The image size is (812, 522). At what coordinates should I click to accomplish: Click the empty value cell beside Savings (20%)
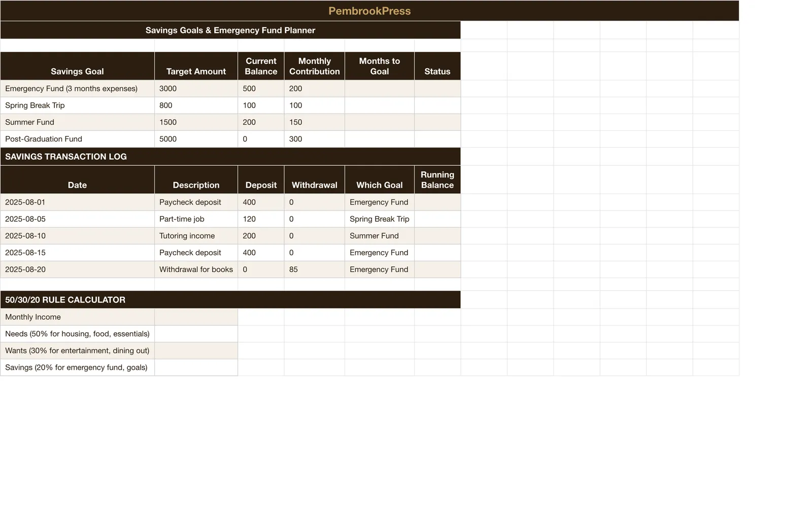tap(196, 367)
